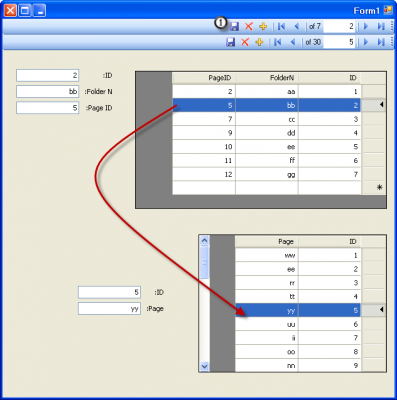Select the PageID cell showing 12
Image resolution: width=397 pixels, height=400 pixels.
pyautogui.click(x=204, y=174)
